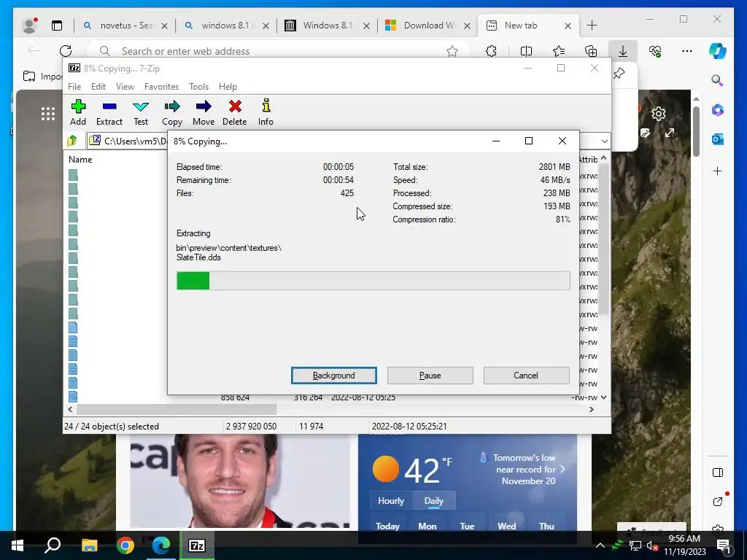Viewport: 747px width, 560px height.
Task: Open the tab actions menu icon
Action: pos(57,26)
